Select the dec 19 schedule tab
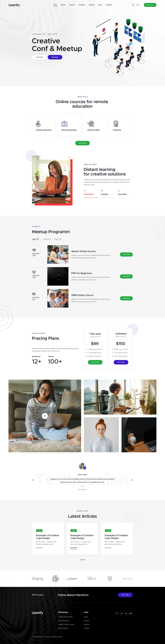The width and height of the screenshot is (165, 644). (x=58, y=239)
